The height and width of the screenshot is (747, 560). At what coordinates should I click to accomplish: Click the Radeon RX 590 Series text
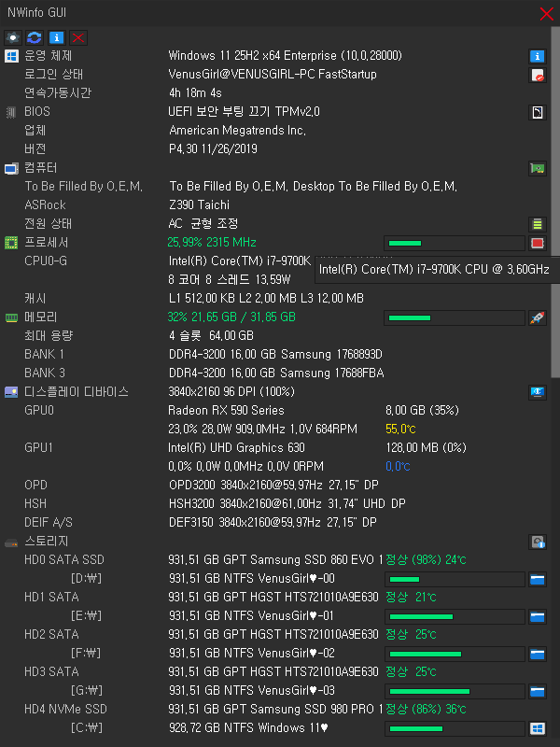pos(226,410)
